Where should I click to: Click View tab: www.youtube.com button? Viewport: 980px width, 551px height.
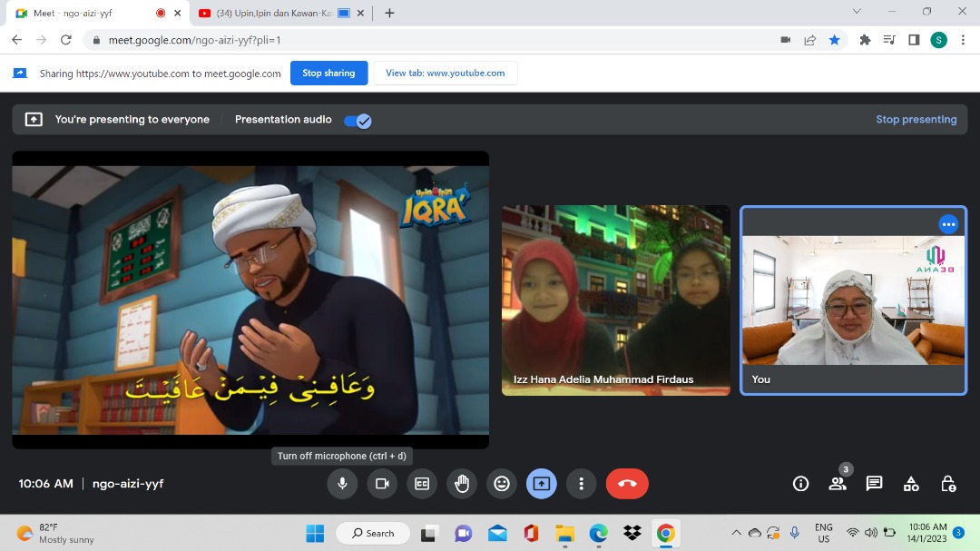[x=445, y=74]
